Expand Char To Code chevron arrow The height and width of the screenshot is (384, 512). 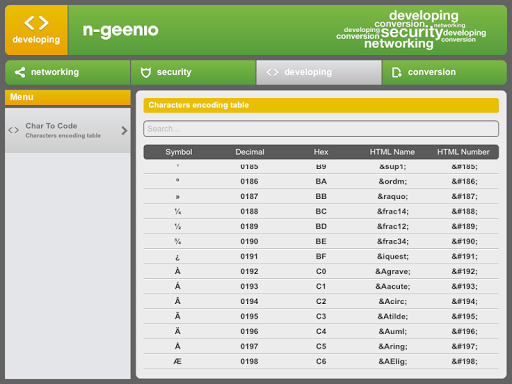pos(124,130)
